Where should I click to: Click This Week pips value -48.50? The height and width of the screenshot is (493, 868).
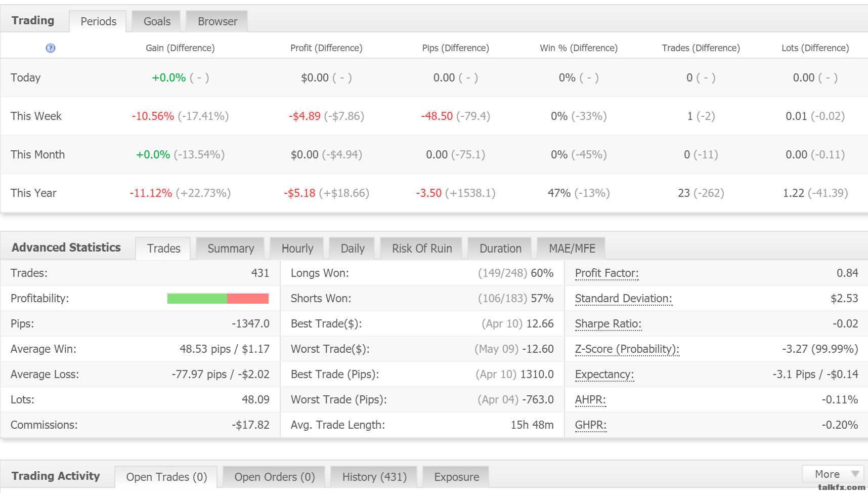click(437, 116)
